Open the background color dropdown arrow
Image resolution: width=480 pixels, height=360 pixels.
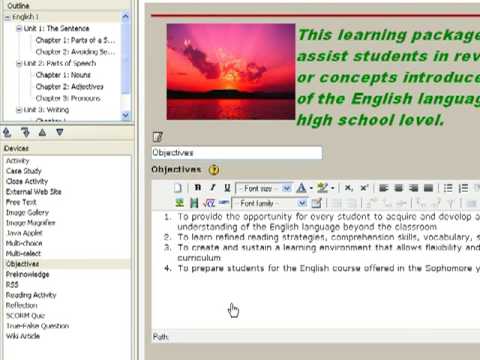click(332, 188)
